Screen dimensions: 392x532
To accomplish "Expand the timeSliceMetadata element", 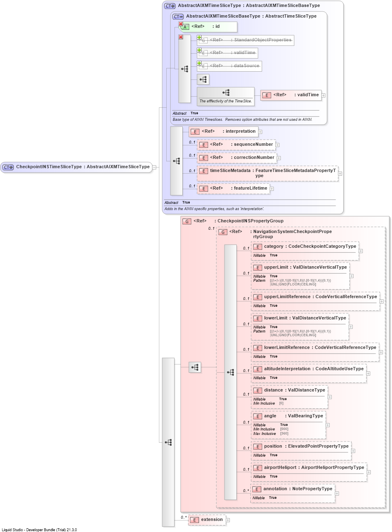I will (340, 174).
